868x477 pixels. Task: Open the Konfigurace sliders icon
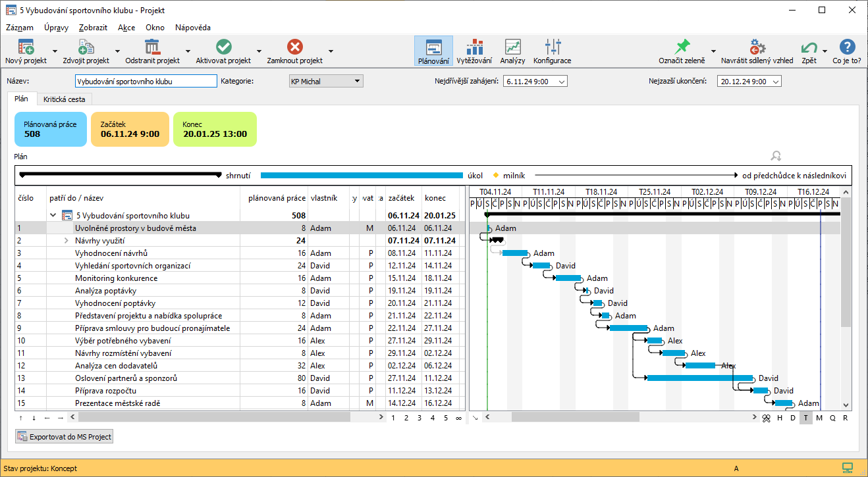point(552,47)
